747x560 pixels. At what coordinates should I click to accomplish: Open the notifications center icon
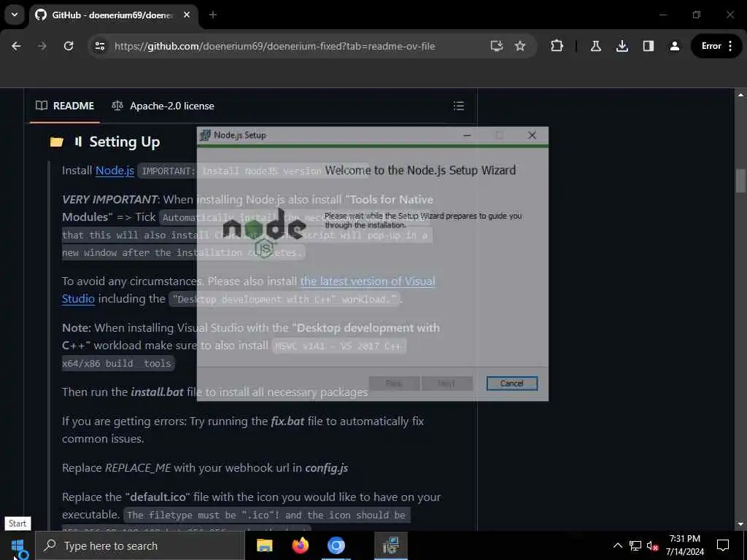[x=723, y=545]
